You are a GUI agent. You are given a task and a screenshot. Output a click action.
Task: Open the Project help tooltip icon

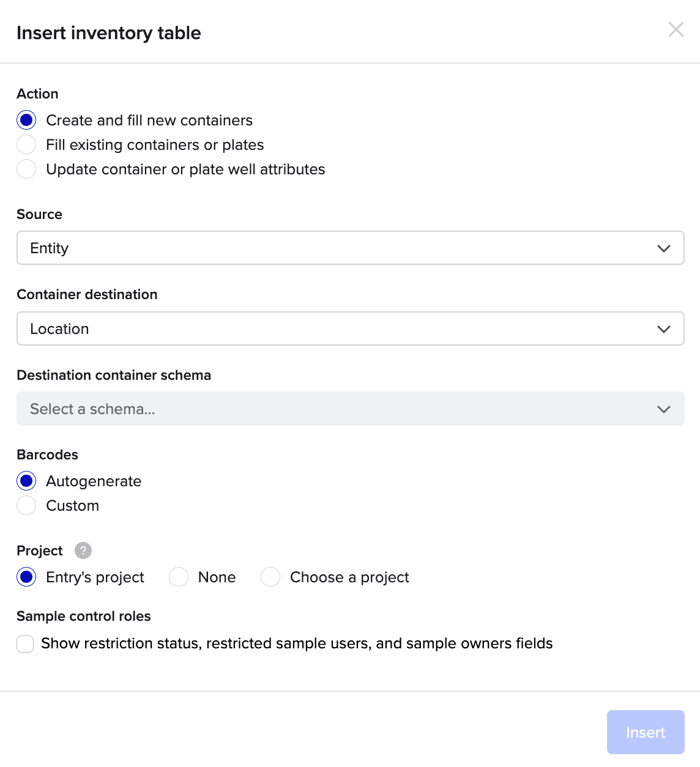click(83, 550)
